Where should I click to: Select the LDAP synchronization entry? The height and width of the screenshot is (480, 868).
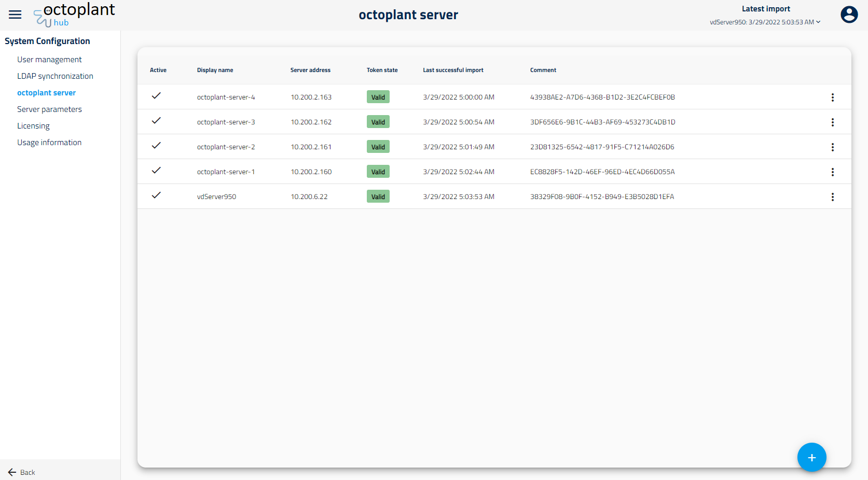[55, 76]
